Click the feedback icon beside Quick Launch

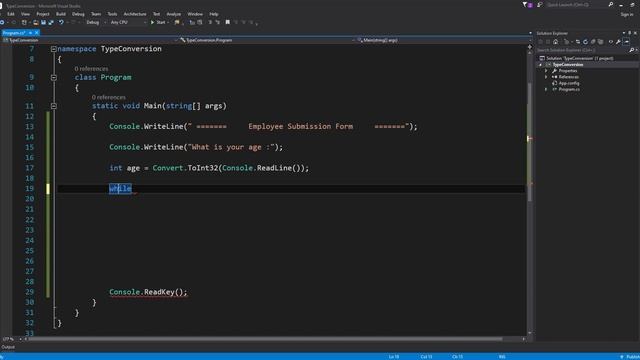click(x=540, y=5)
